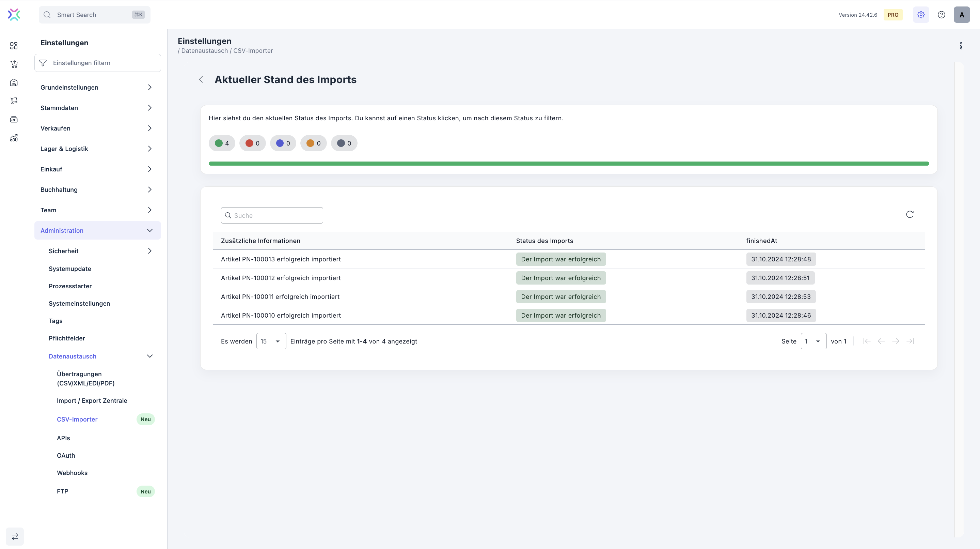Open the page number dropdown
This screenshot has width=980, height=549.
tap(813, 341)
